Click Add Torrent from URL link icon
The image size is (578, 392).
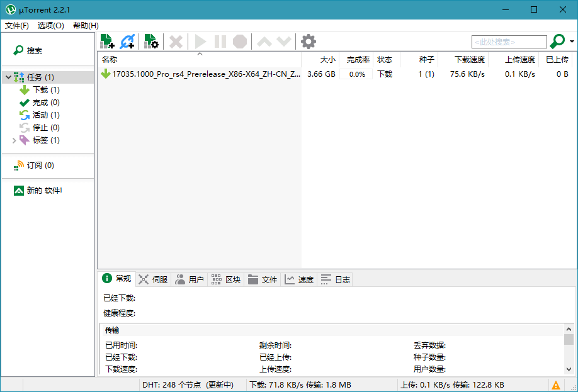click(x=127, y=42)
